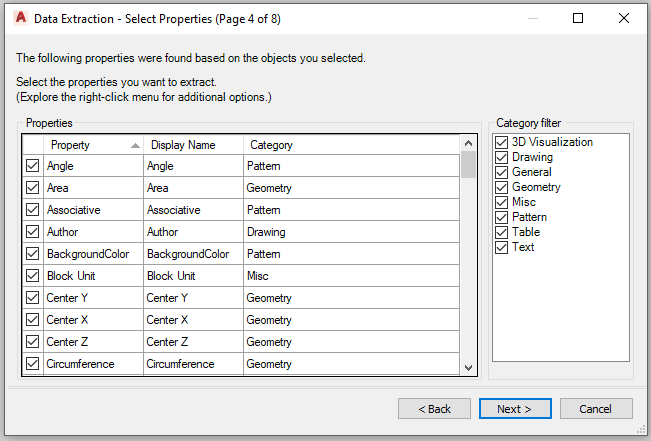Click the sort arrow on Property column
Screen dimensions: 651x441
tap(135, 145)
